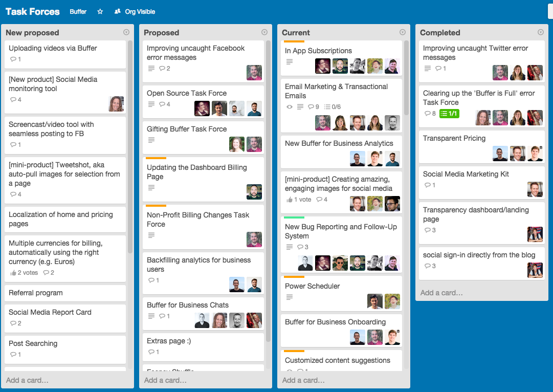The height and width of the screenshot is (392, 553).
Task: Star the Task Forces board
Action: [100, 12]
